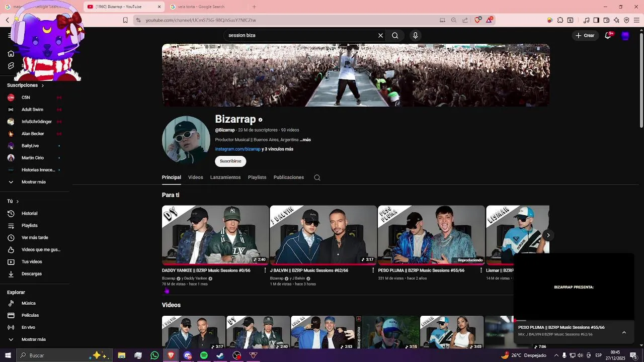This screenshot has height=362, width=644.
Task: Click the Brave Rewards triangle icon
Action: click(x=489, y=20)
